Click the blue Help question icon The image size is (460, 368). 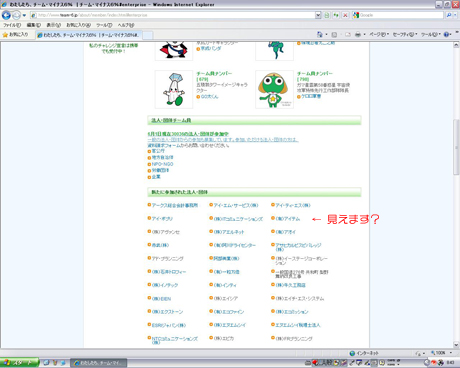447,34
